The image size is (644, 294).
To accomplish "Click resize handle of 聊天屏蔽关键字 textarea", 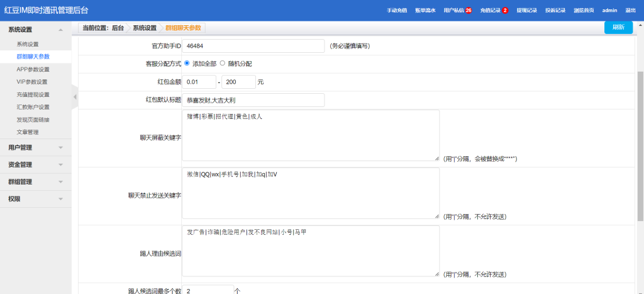I will point(436,159).
